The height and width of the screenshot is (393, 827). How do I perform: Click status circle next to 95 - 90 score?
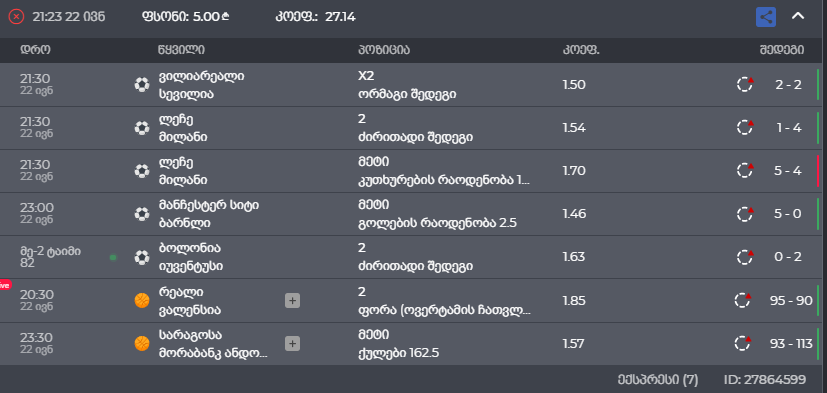pyautogui.click(x=743, y=300)
